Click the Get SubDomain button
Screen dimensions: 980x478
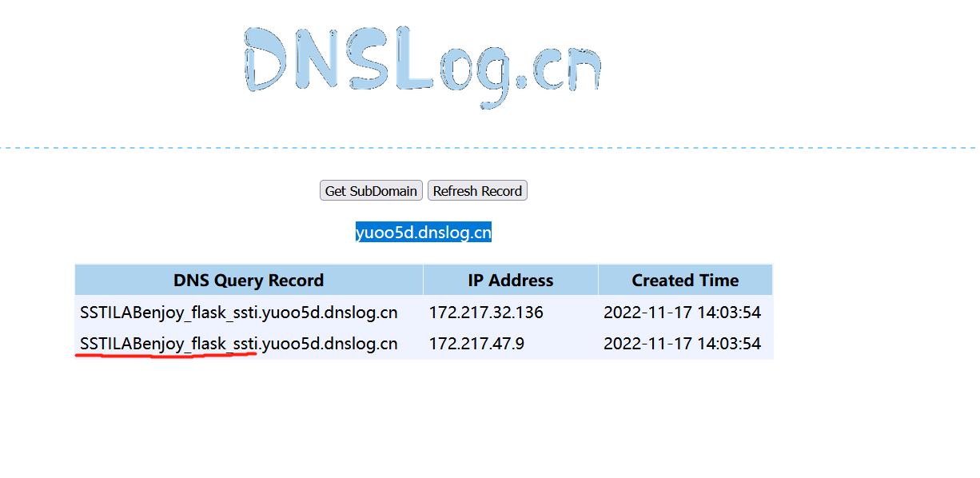coord(371,191)
